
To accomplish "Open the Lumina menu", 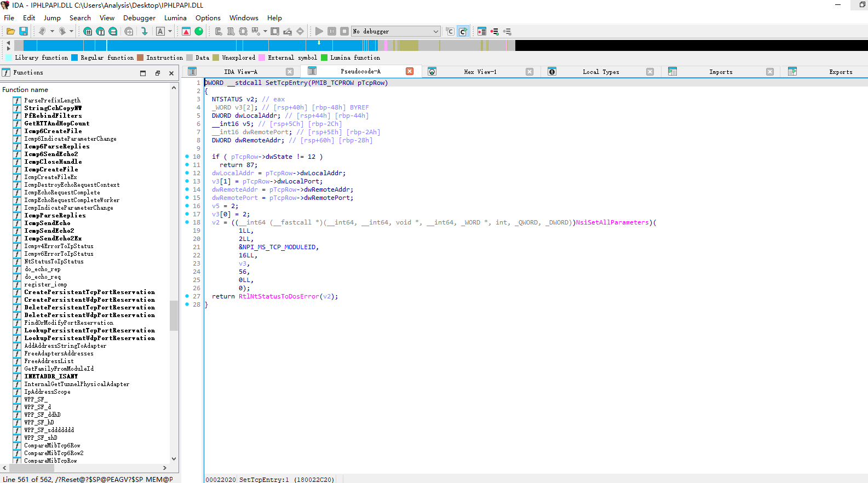I will 175,18.
